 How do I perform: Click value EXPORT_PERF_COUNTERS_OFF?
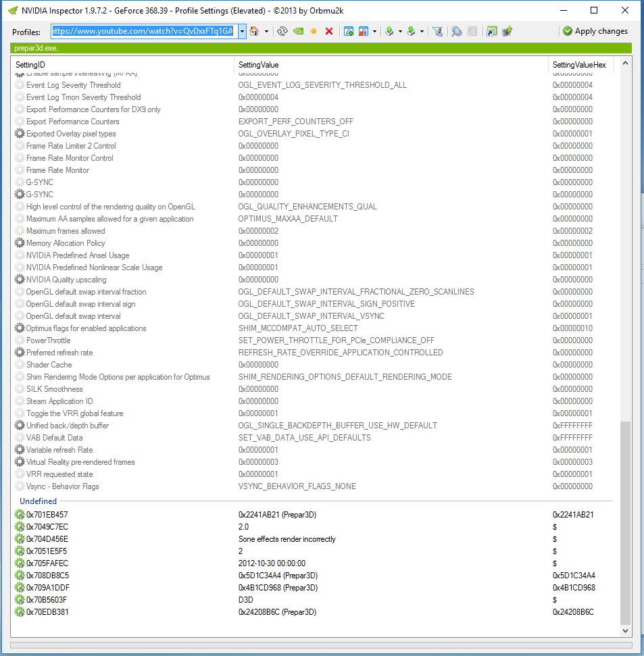tap(295, 122)
